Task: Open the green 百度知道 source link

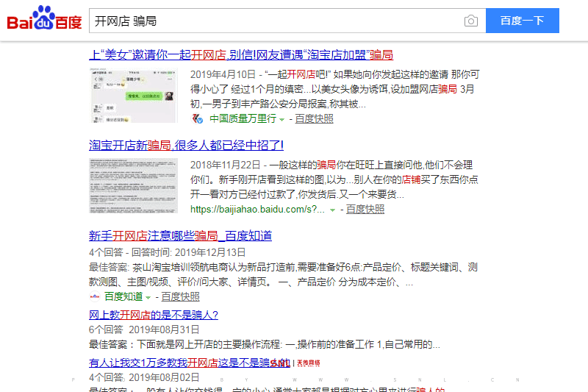Action: 123,296
